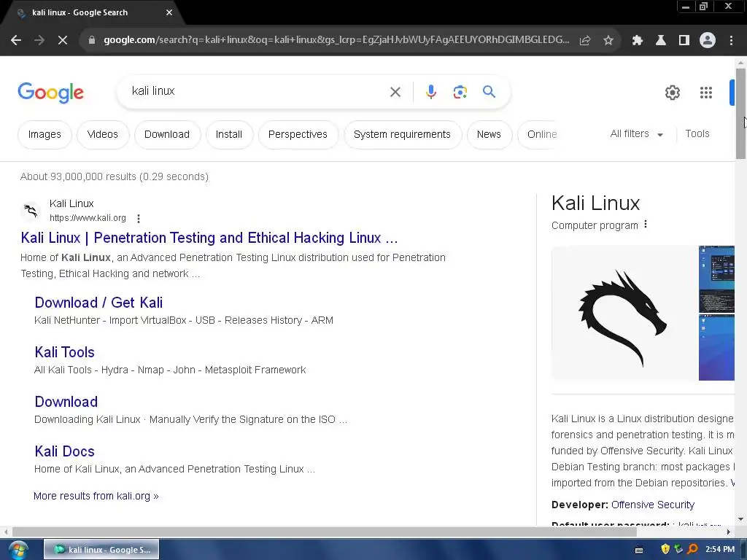Screen dimensions: 747x560
Task: Click the horizontal scrollbar left arrow
Action: 6,532
